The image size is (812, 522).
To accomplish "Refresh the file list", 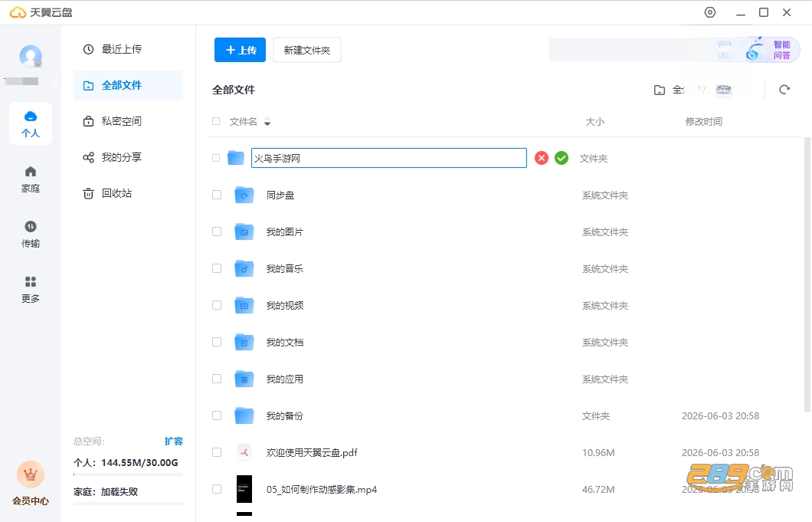I will pos(784,90).
